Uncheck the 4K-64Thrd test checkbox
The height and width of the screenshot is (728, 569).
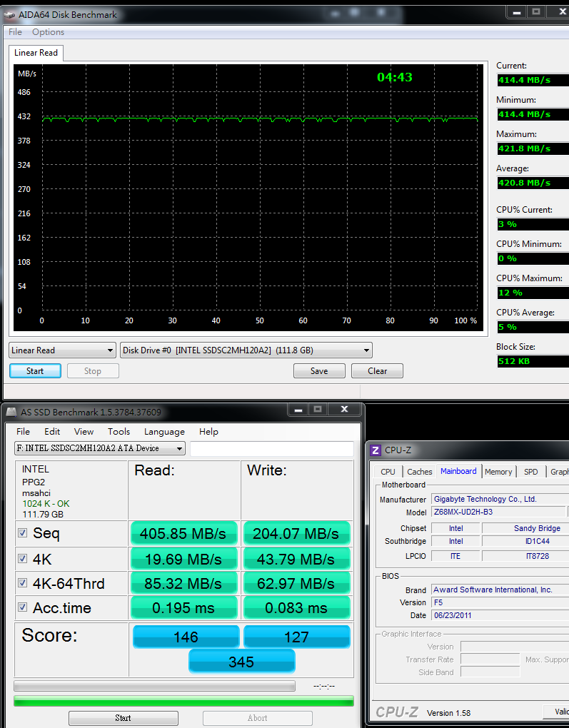22,582
